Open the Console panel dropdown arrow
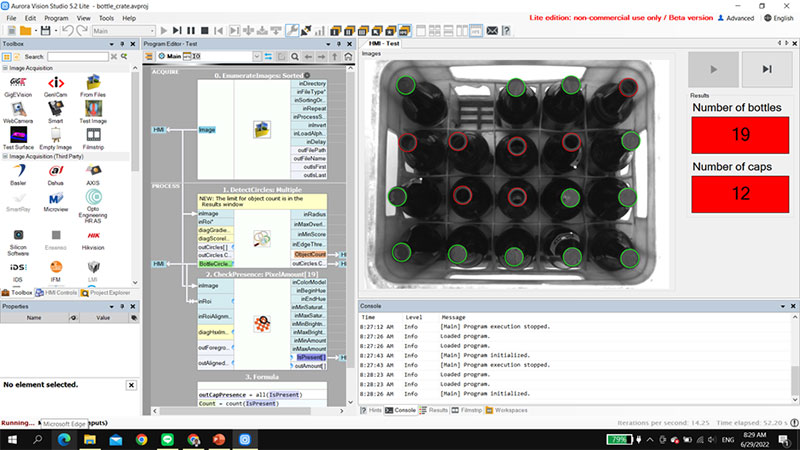The image size is (800, 450). click(x=783, y=306)
